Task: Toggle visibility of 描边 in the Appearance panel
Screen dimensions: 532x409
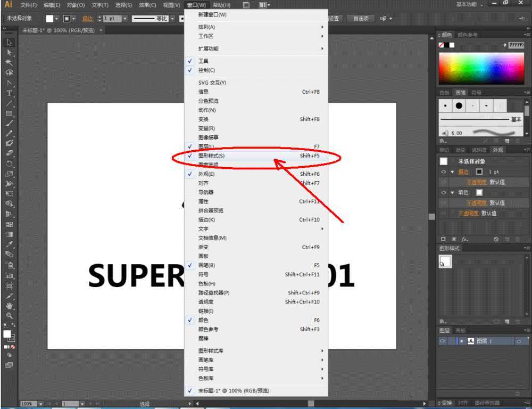Action: pyautogui.click(x=443, y=172)
